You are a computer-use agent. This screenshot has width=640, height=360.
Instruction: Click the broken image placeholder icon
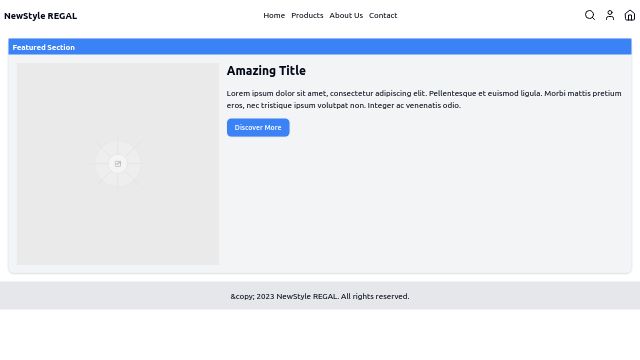pyautogui.click(x=118, y=164)
